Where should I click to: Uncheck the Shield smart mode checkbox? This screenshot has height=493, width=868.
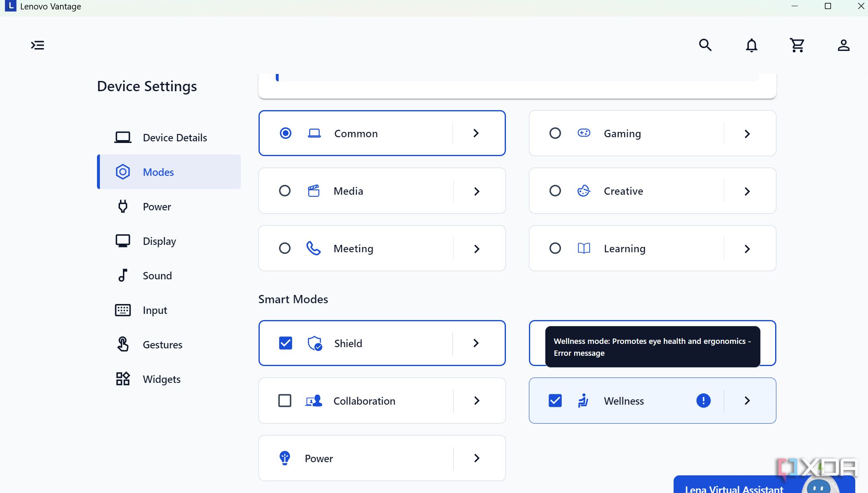(285, 343)
